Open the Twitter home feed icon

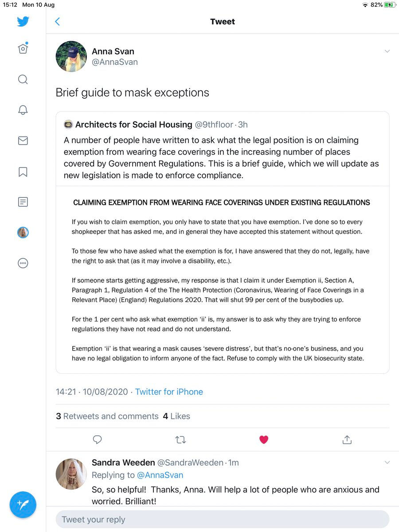(23, 48)
